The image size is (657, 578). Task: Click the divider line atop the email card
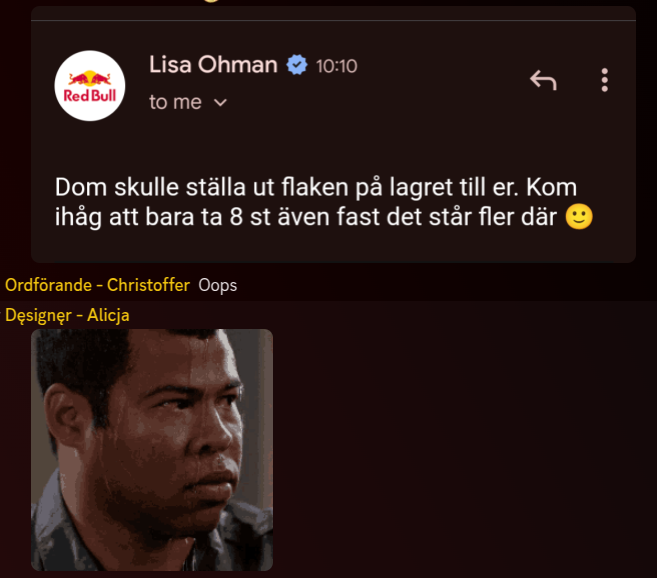(x=334, y=20)
